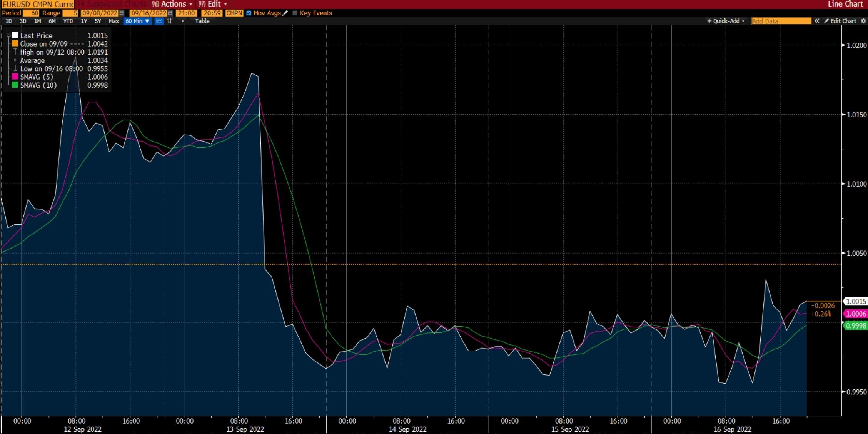Open the Table view
This screenshot has height=434, width=868.
[202, 21]
